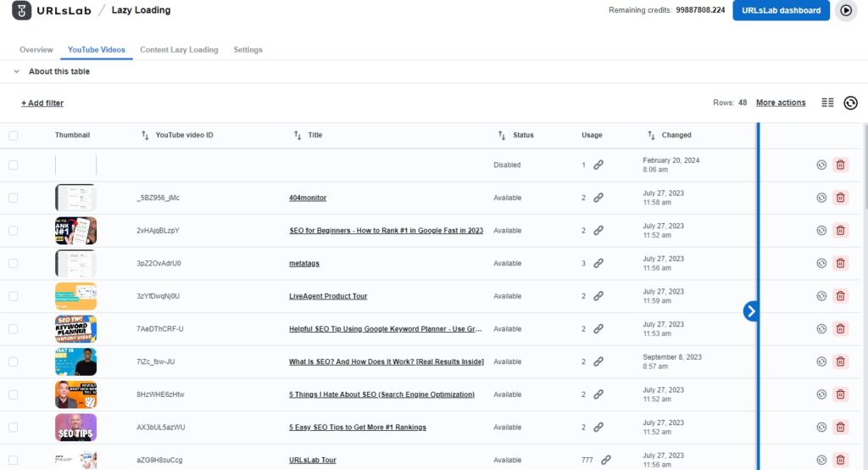Open the column visibility settings icon
This screenshot has width=868, height=470.
tap(827, 103)
